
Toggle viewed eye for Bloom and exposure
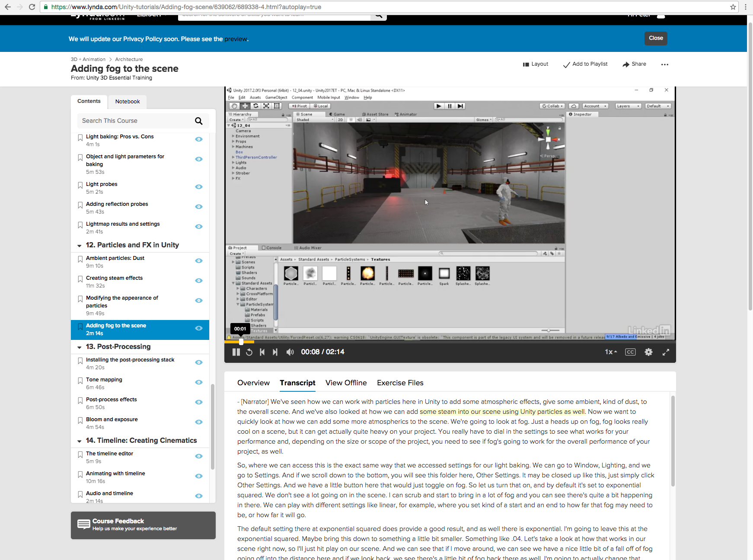point(199,422)
